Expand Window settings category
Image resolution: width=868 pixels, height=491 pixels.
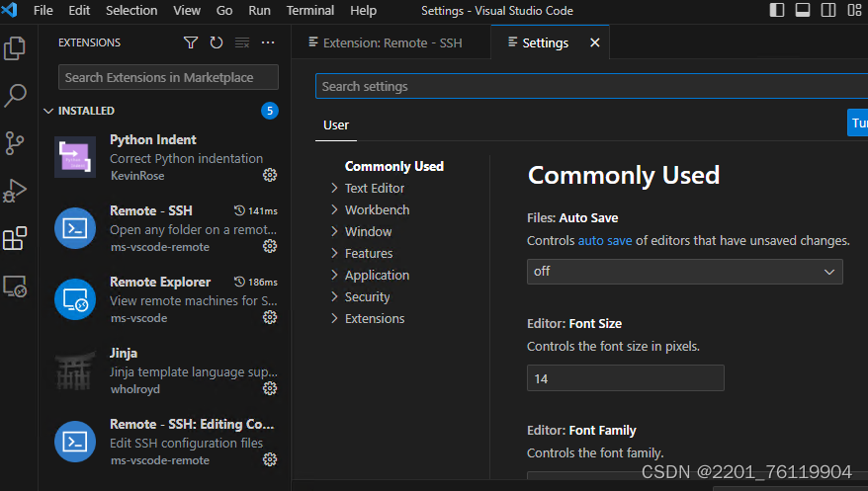point(334,231)
